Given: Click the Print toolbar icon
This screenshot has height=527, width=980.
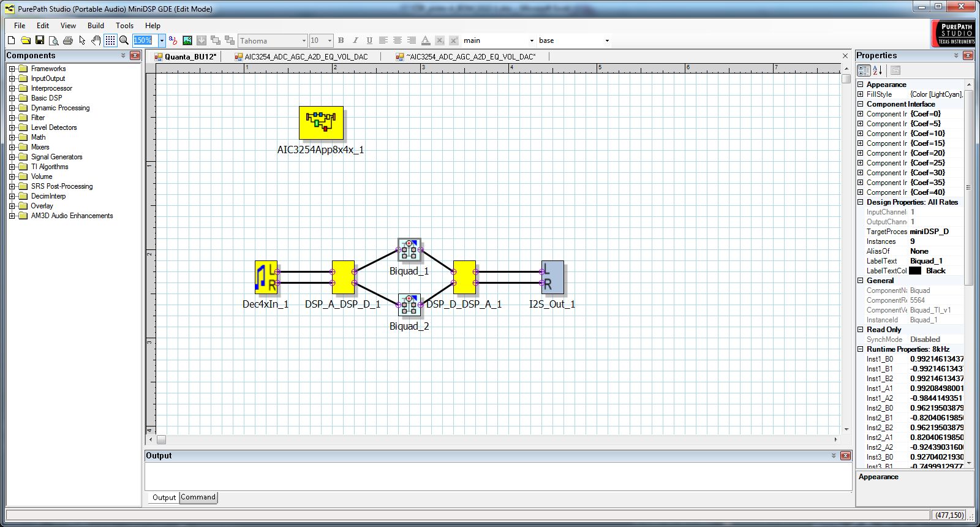Looking at the screenshot, I should coord(68,40).
